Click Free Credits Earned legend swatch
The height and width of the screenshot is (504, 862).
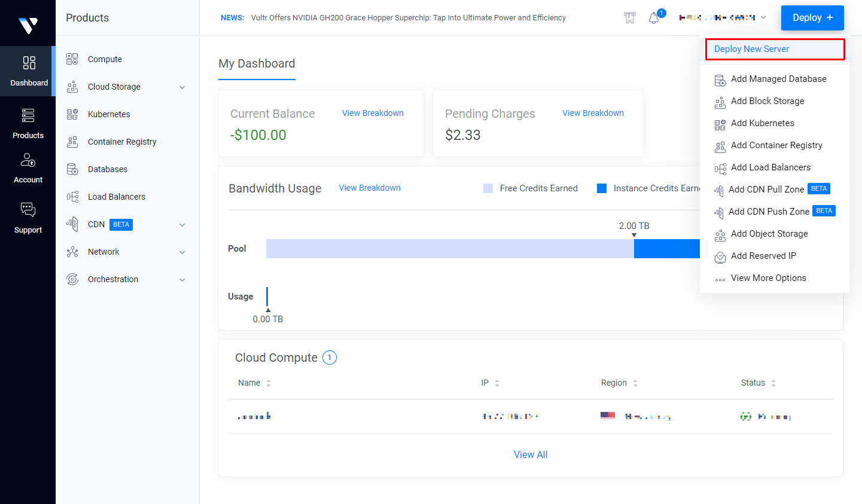point(488,188)
